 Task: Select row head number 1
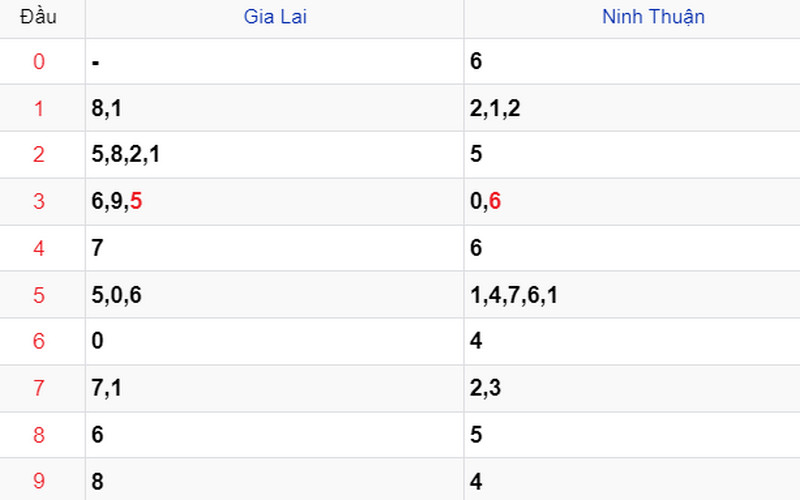point(39,109)
